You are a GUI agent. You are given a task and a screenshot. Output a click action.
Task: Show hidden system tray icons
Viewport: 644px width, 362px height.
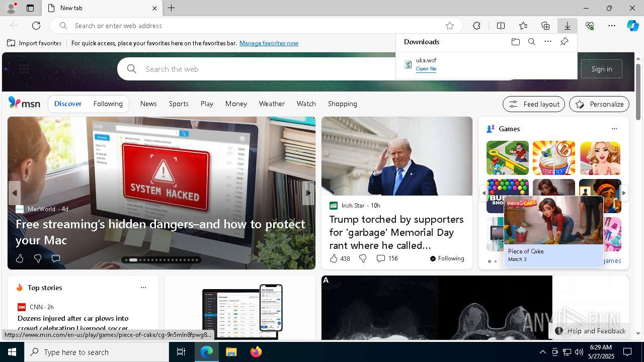pos(542,352)
